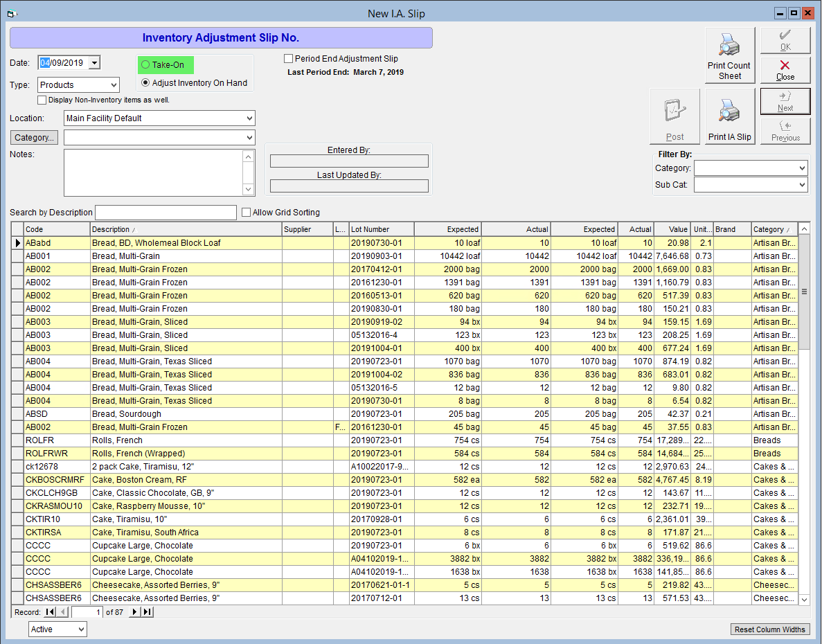Open Filter By Sub Cat dropdown

(802, 184)
